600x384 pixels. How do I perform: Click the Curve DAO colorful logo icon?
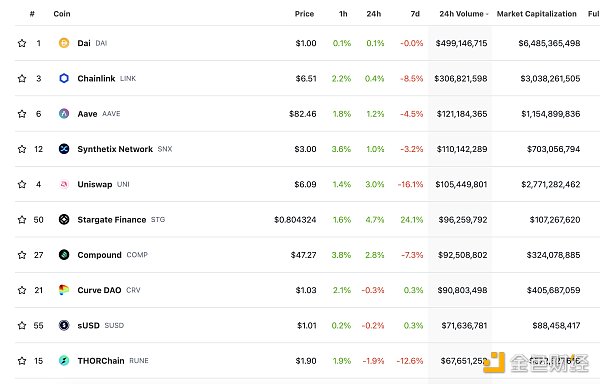click(x=64, y=290)
